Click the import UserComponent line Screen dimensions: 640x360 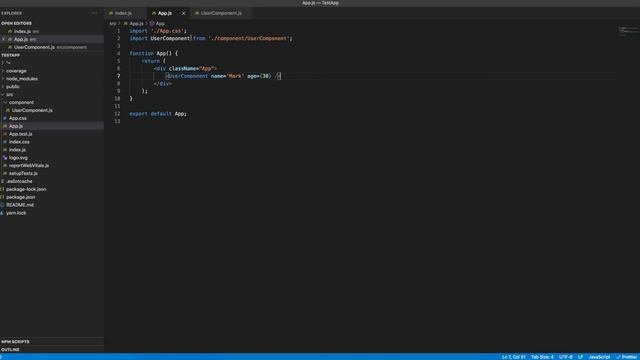tap(211, 38)
